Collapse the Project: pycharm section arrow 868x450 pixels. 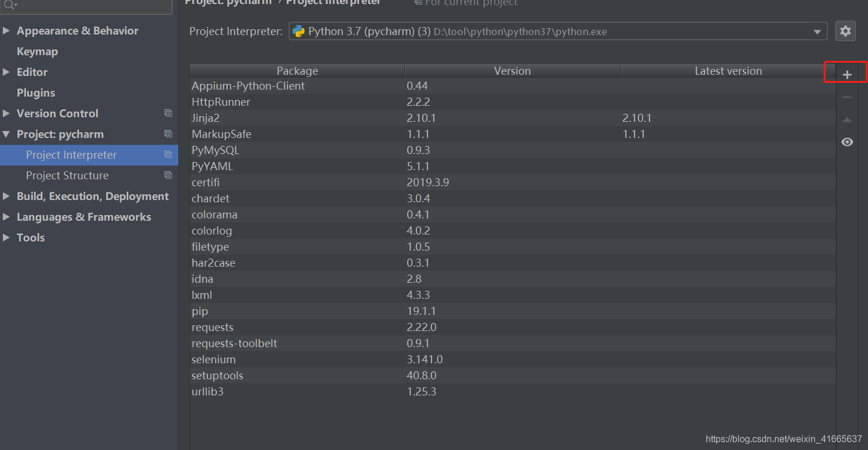tap(6, 134)
